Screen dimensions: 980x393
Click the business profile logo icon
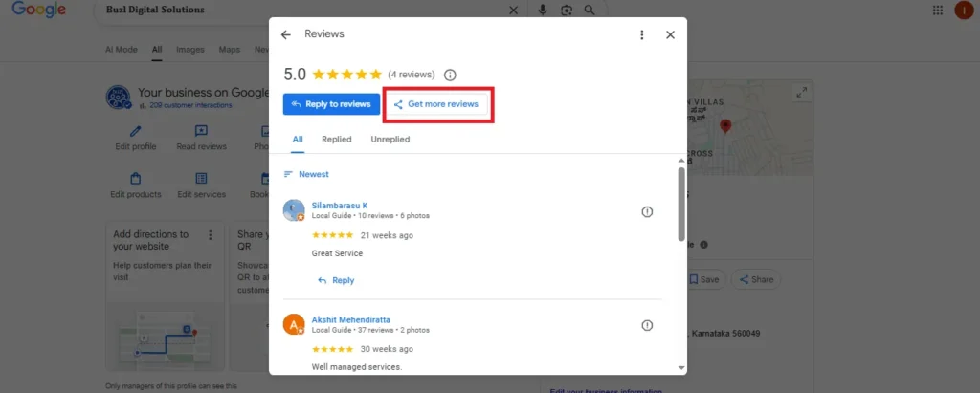point(118,98)
